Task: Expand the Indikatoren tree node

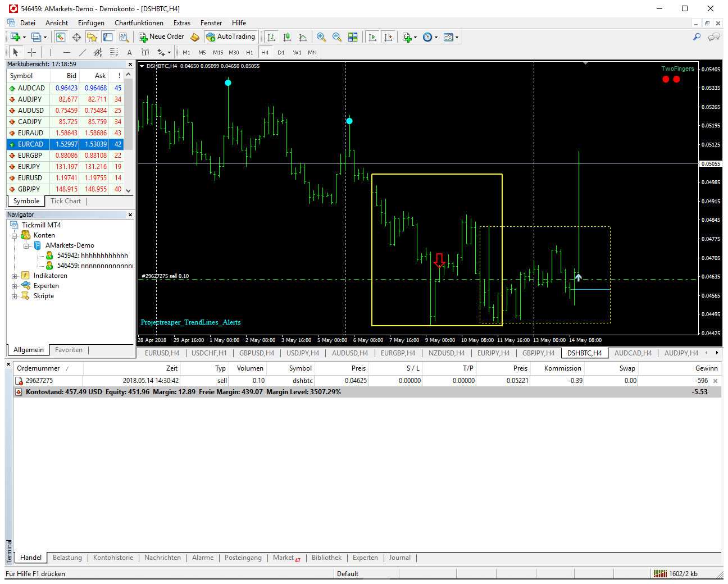Action: coord(15,276)
